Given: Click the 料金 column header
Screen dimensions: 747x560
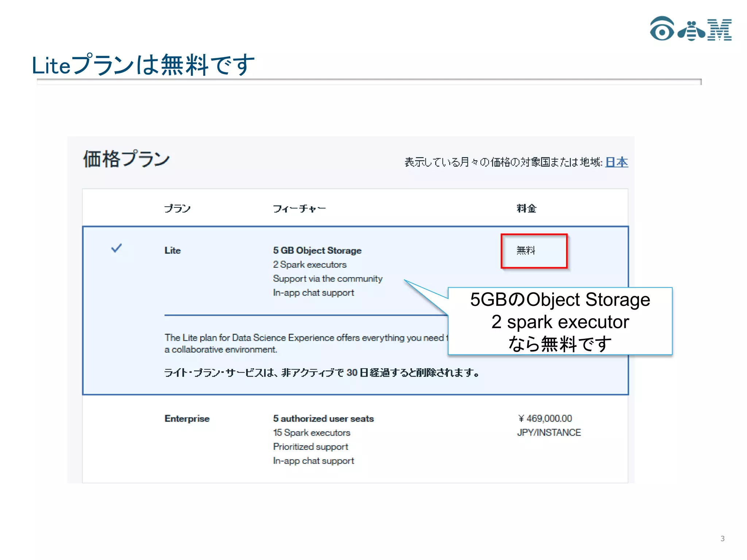Looking at the screenshot, I should click(x=526, y=209).
